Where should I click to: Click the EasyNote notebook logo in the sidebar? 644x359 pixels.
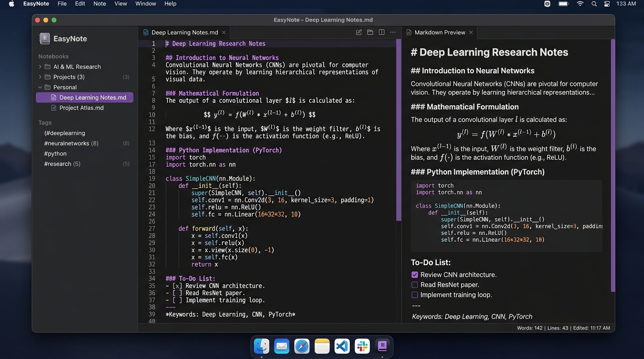pos(44,39)
